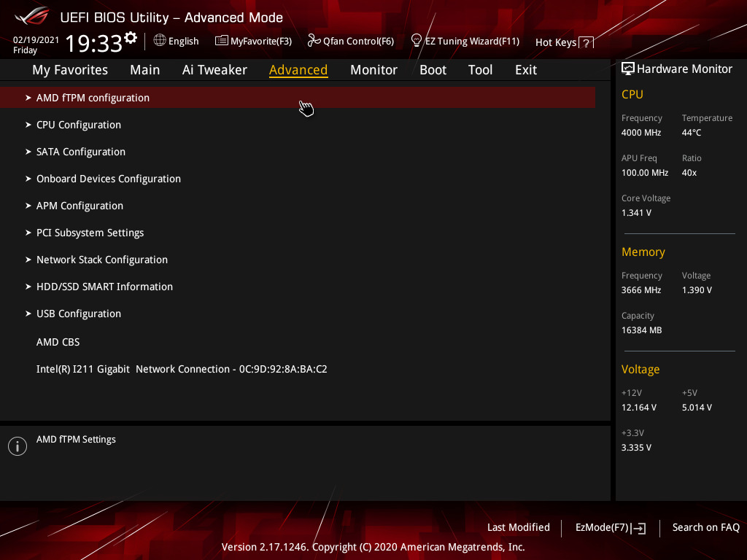Click Last Modified button

tap(519, 528)
